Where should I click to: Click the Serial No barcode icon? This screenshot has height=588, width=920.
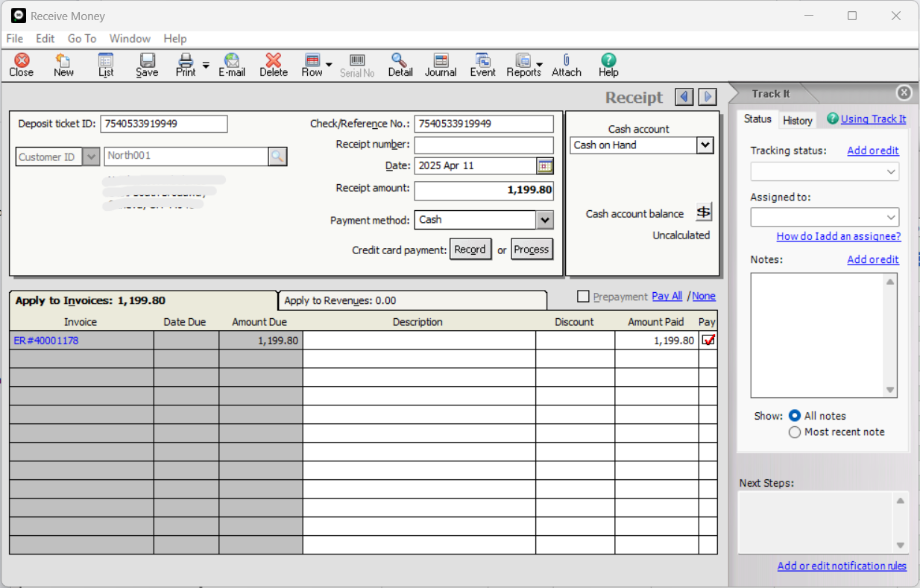(357, 65)
